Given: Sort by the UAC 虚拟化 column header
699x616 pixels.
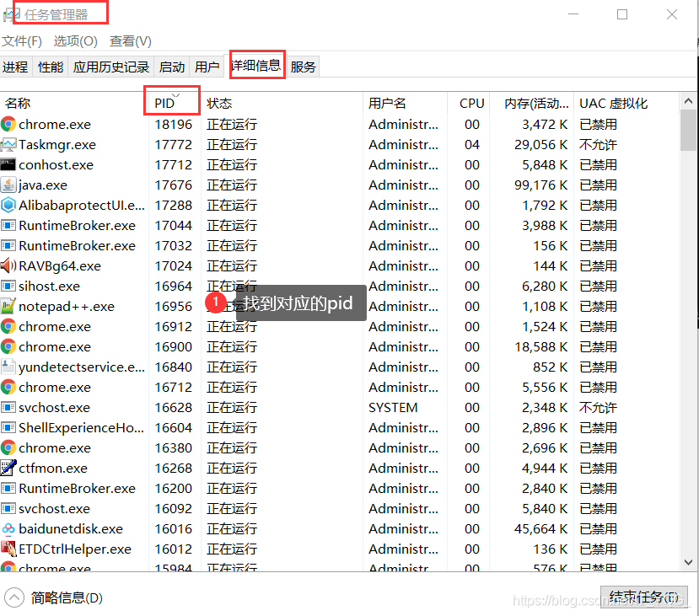Looking at the screenshot, I should click(626, 104).
